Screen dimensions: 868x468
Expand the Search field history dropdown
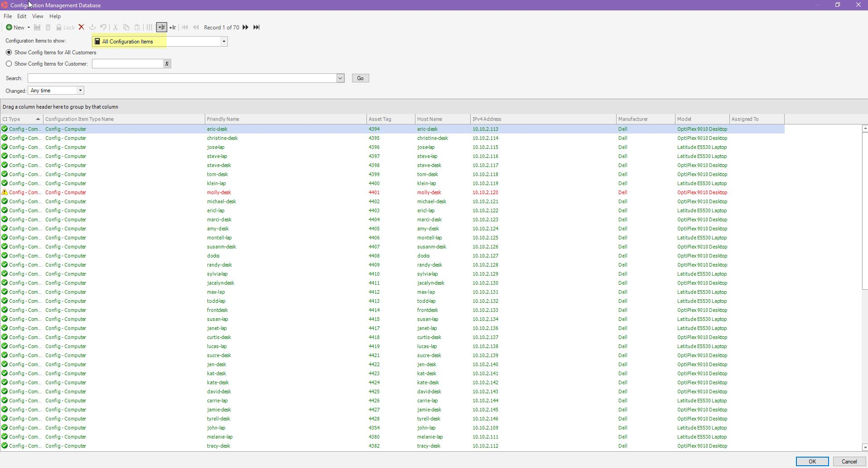[x=340, y=78]
